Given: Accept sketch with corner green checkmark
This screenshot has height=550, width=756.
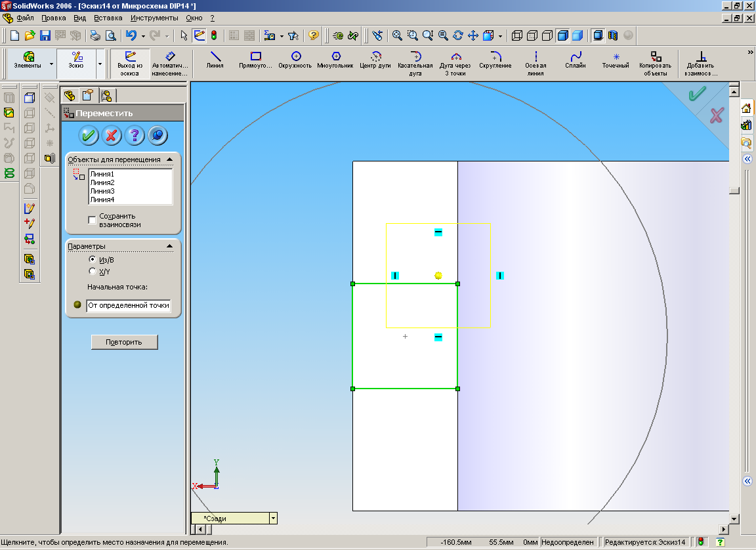Looking at the screenshot, I should (697, 93).
